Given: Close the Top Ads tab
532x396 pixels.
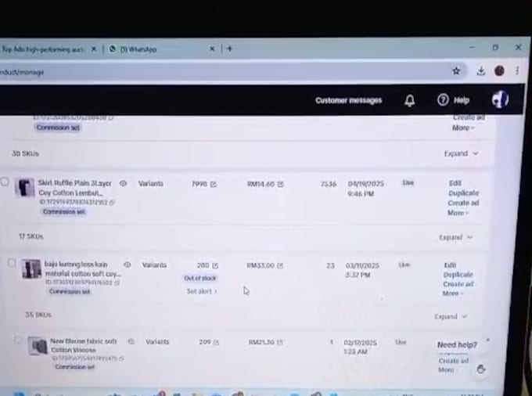Looking at the screenshot, I should 94,49.
